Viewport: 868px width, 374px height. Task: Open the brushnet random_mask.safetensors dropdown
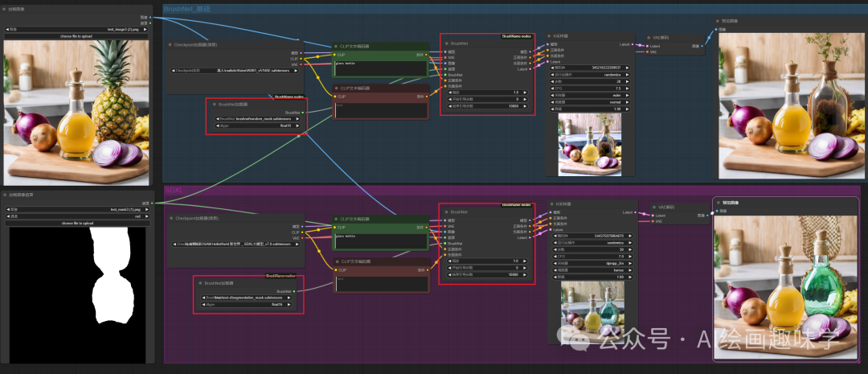pyautogui.click(x=257, y=118)
